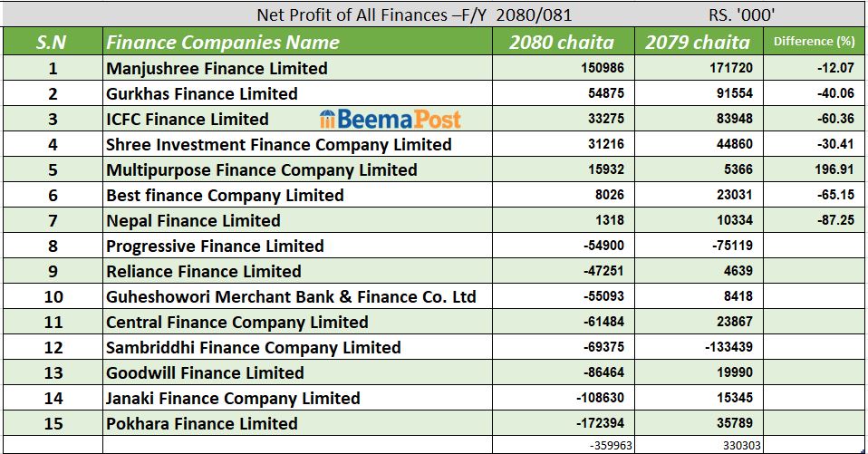Select the ICFC Finance Limited cell
The image size is (868, 454).
point(188,119)
